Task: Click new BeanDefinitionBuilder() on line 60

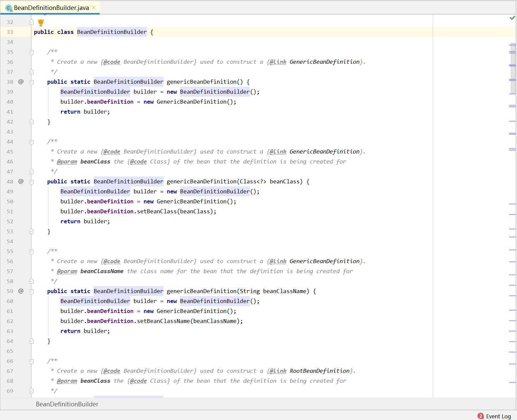Action: click(x=211, y=301)
